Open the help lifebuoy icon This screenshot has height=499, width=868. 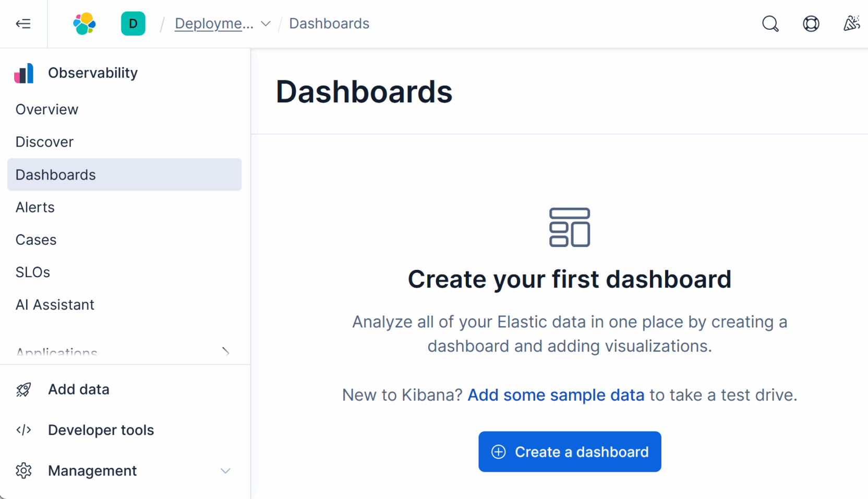click(x=811, y=23)
